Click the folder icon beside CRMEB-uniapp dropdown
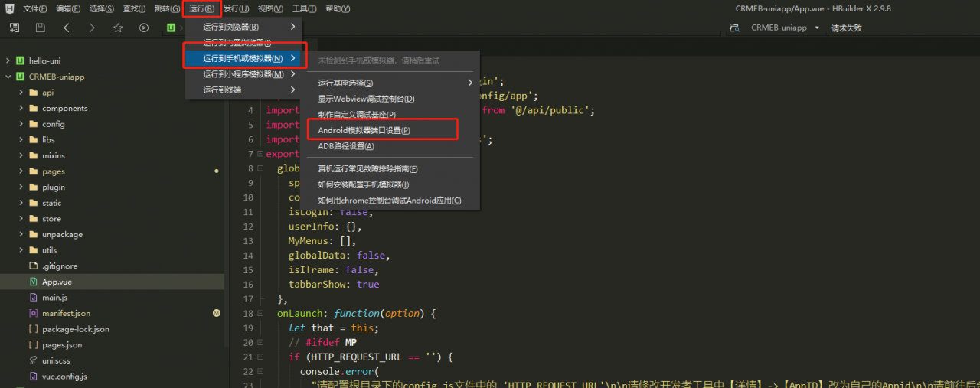Viewport: 980px width, 388px height. [734, 28]
